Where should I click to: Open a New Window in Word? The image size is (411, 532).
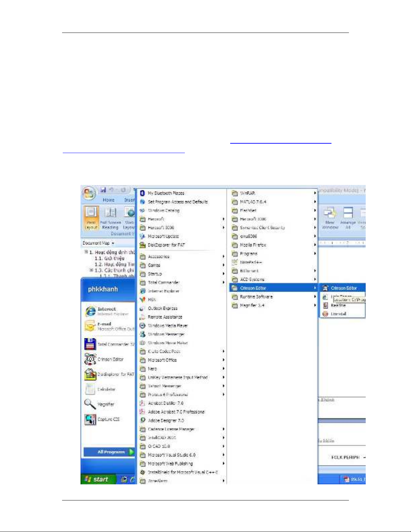(330, 218)
